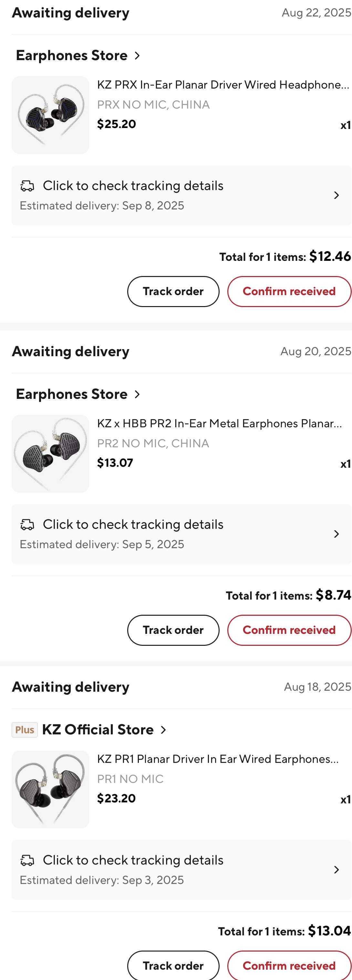Confirm received for the $12.46 order
This screenshot has height=980, width=352.
tap(289, 292)
